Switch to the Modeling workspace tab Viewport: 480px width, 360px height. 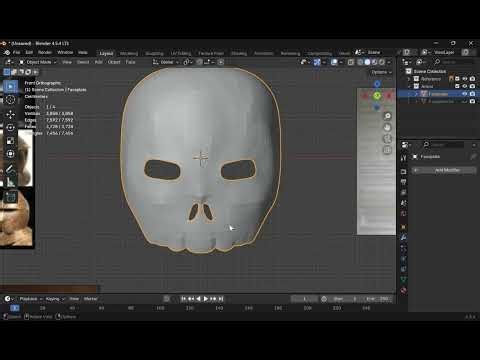[x=129, y=53]
